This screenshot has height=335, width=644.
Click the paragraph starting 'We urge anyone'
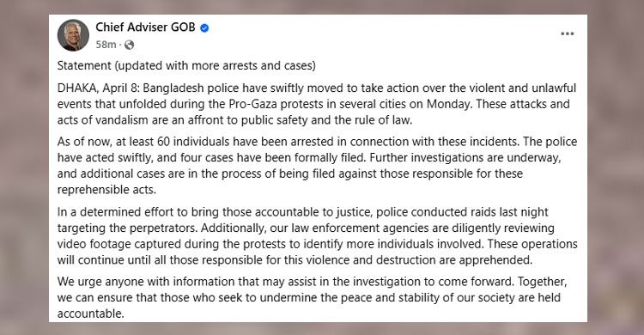tap(313, 297)
